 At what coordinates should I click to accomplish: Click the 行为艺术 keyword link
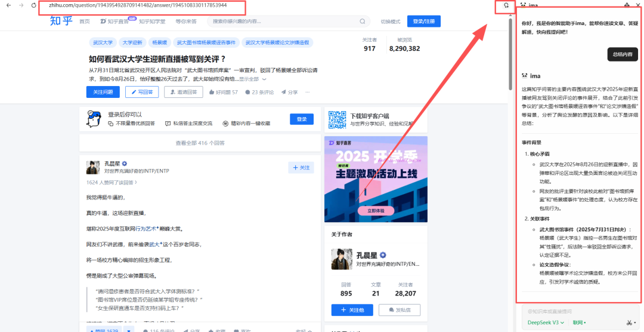(147, 229)
